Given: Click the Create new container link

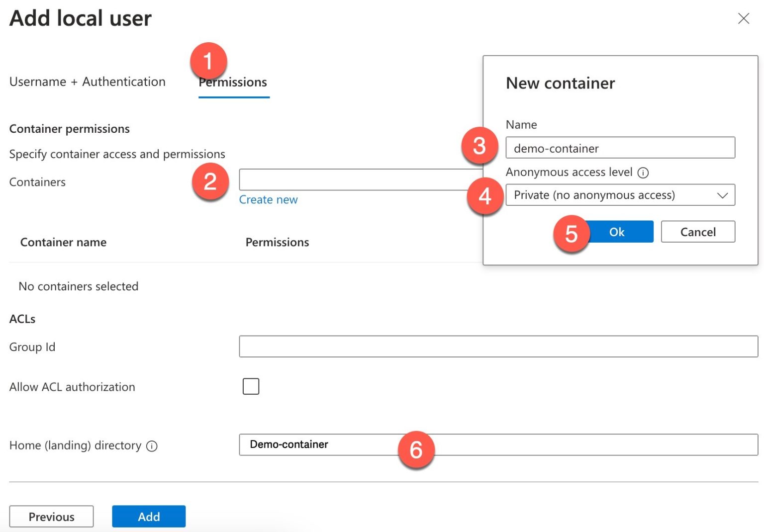Looking at the screenshot, I should click(x=268, y=200).
